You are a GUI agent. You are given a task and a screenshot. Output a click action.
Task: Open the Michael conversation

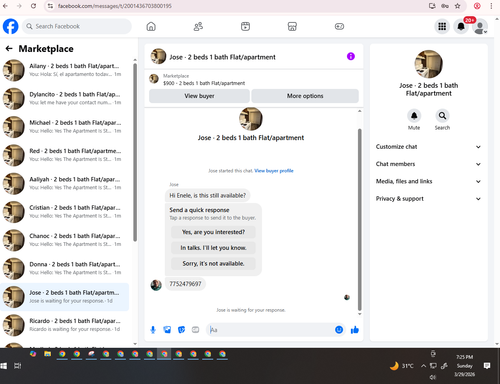pos(65,127)
